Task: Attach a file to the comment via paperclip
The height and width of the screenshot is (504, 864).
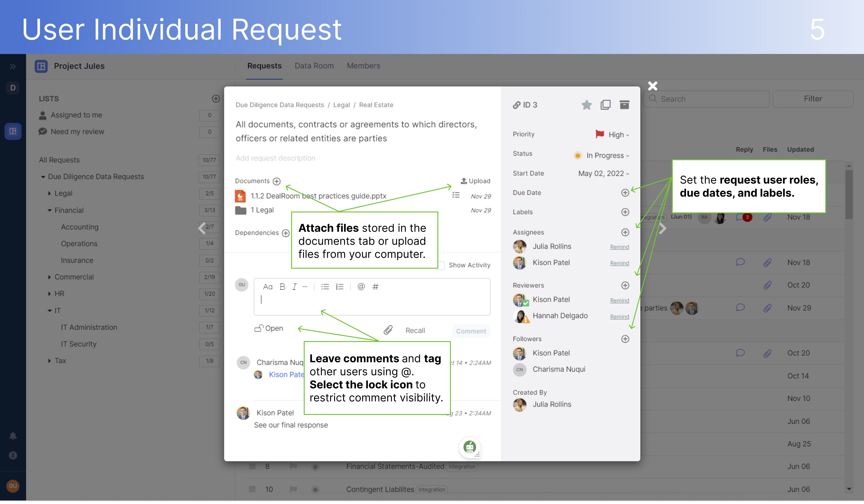Action: pos(388,330)
